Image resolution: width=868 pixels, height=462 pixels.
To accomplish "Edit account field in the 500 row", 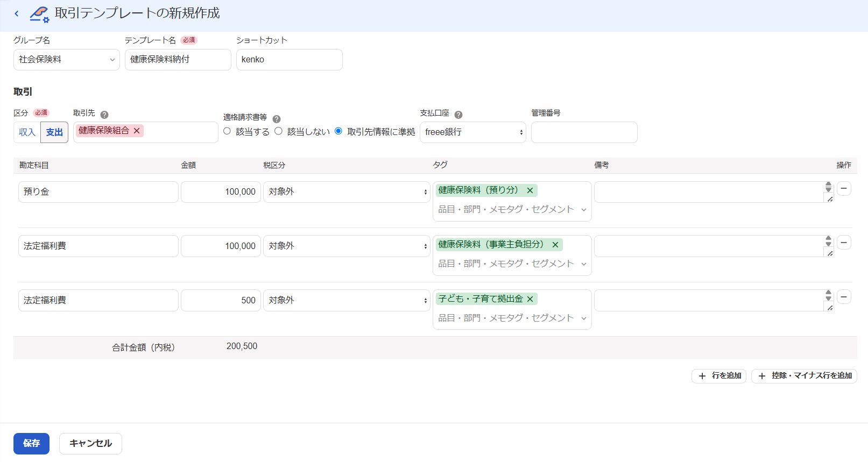I will pos(98,301).
